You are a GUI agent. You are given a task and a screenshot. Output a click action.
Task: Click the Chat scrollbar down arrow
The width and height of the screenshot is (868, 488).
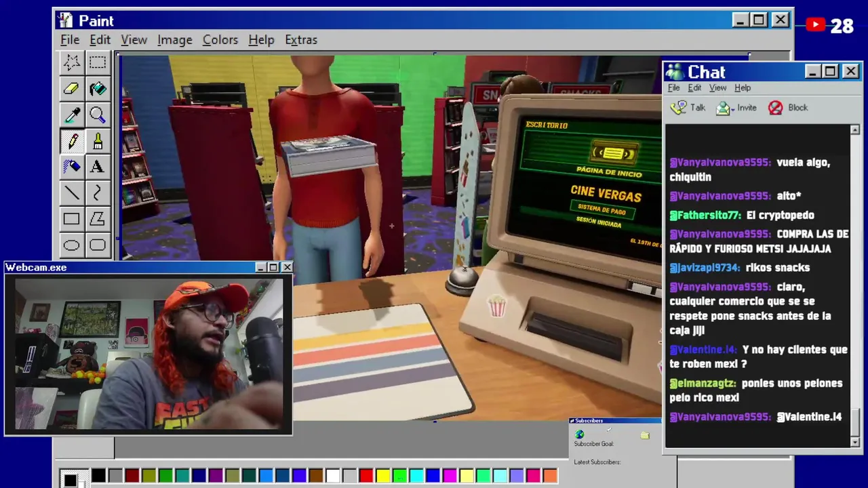[854, 442]
